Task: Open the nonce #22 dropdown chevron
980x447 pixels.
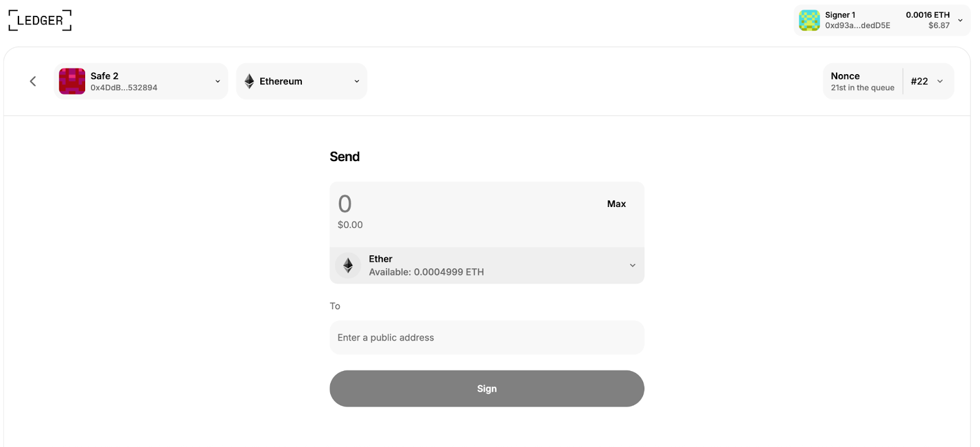Action: point(940,81)
